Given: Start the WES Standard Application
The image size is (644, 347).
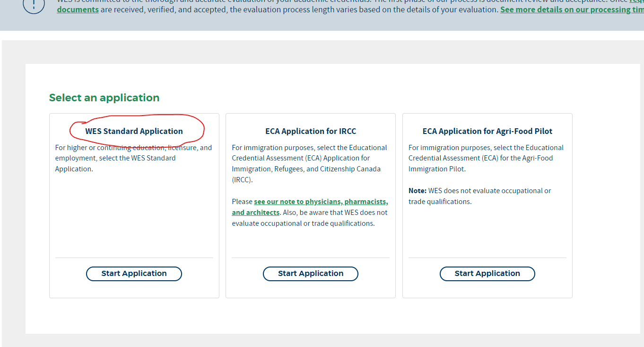Looking at the screenshot, I should 134,274.
